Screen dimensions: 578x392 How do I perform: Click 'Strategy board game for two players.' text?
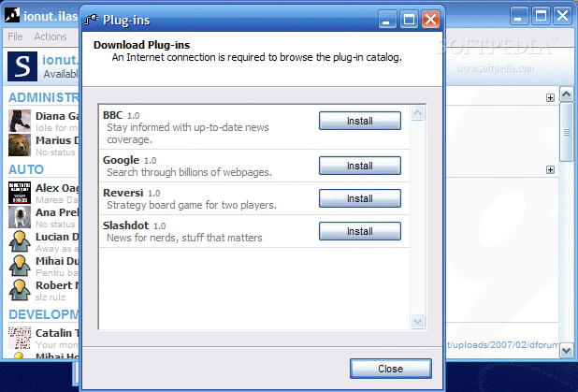192,205
